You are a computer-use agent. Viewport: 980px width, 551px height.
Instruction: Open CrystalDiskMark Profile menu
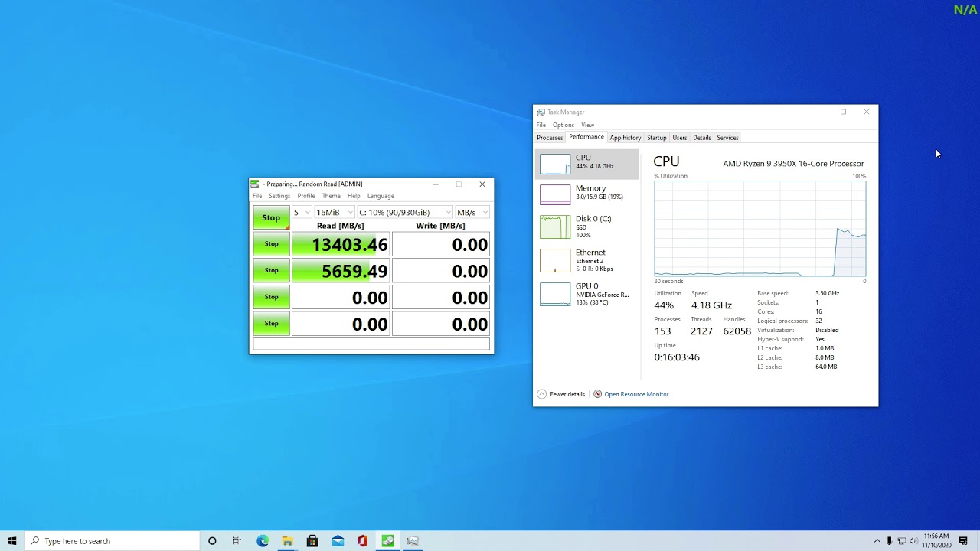point(306,196)
